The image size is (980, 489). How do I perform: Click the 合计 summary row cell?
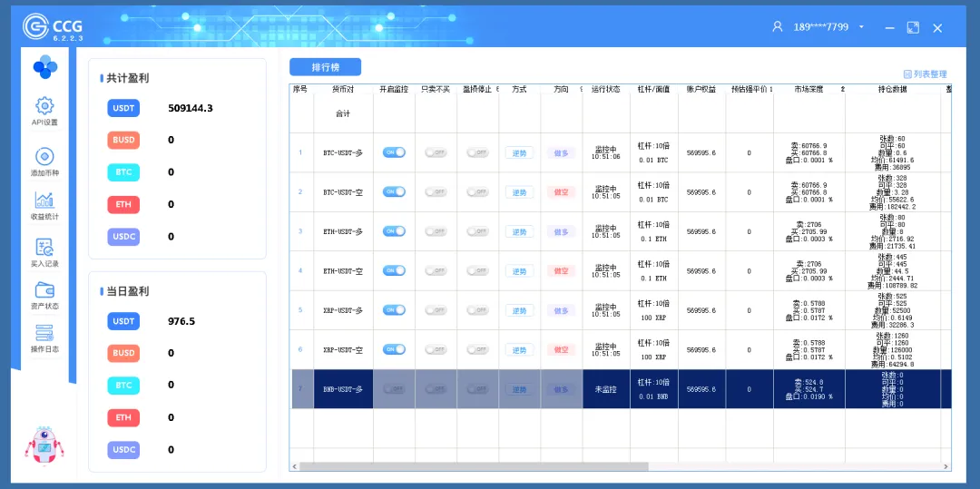pos(343,114)
